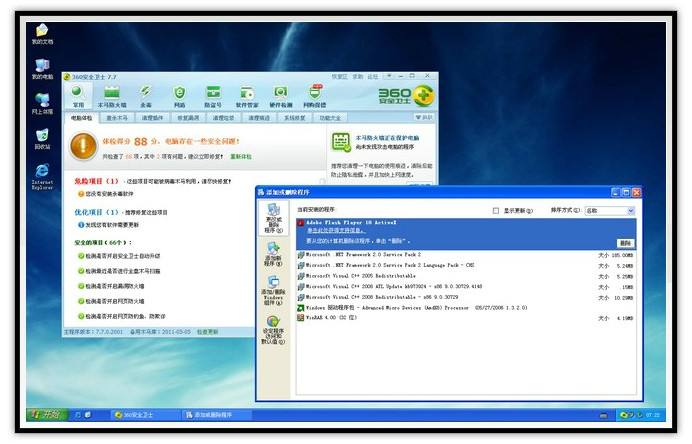Image resolution: width=692 pixels, height=444 pixels.
Task: Click the taskbar clock
Action: 653,415
